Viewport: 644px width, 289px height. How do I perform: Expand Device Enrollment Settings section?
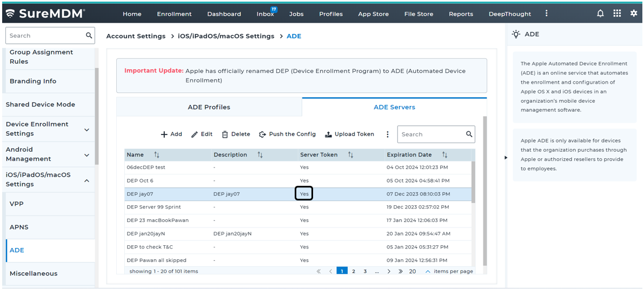[x=87, y=130]
